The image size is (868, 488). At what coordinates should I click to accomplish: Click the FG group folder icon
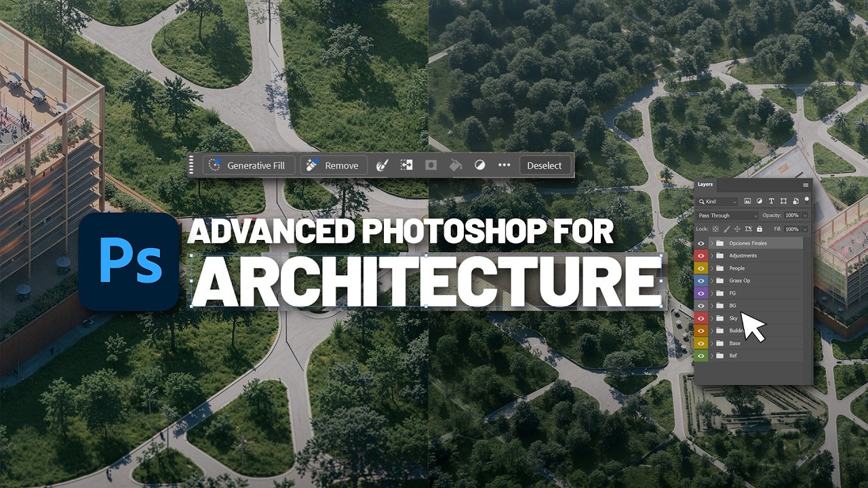coord(719,293)
